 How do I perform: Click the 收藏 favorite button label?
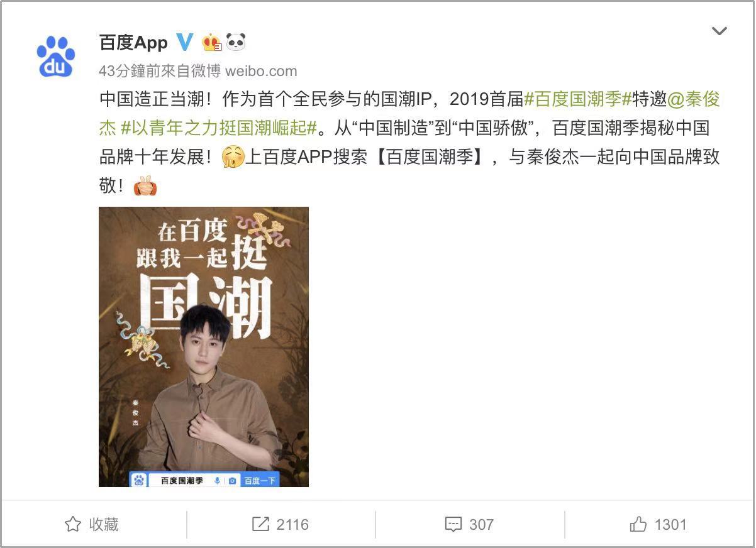click(x=104, y=524)
